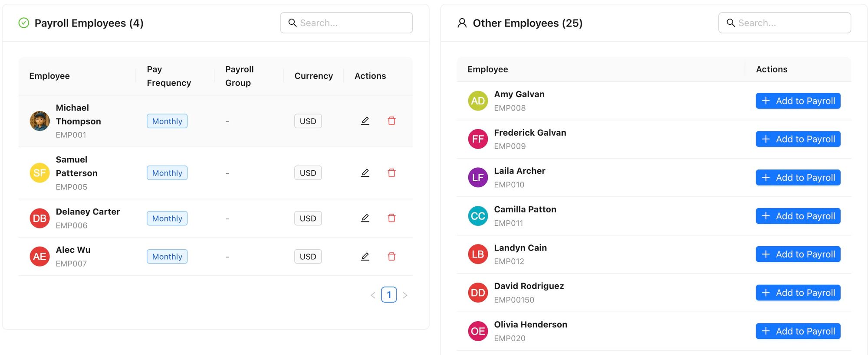Click the magnifier icon in Other Employees search
Screen dimensions: 868x355
(731, 23)
